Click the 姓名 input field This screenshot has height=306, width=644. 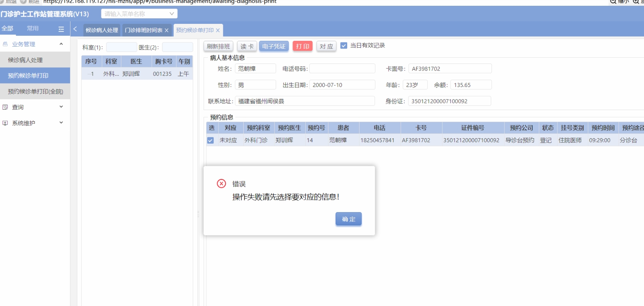tap(256, 69)
